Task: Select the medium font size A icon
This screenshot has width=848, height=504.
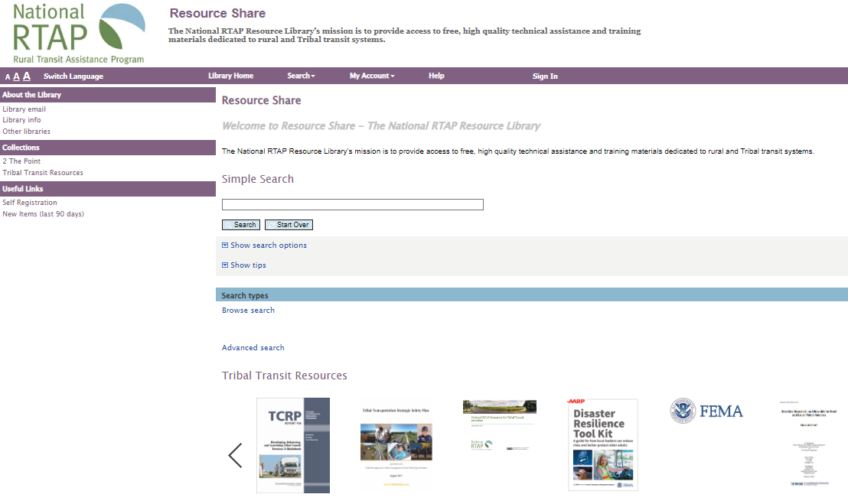Action: point(16,76)
